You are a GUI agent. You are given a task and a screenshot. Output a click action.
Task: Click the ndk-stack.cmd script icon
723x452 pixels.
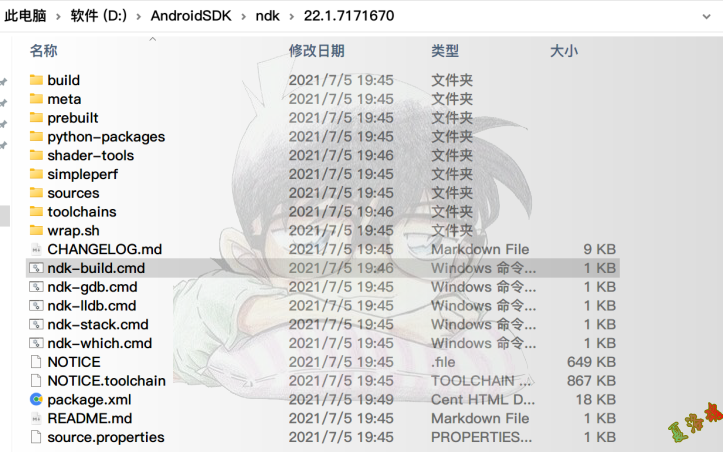36,324
